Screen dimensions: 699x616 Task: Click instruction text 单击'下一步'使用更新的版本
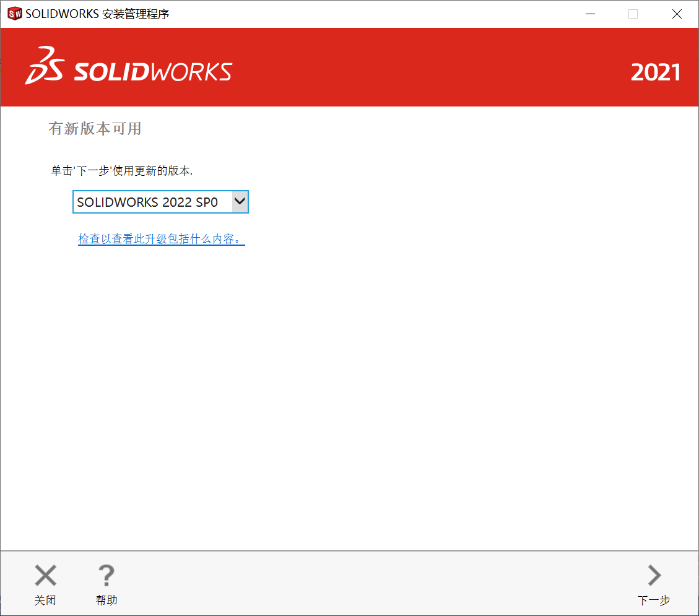pos(122,171)
